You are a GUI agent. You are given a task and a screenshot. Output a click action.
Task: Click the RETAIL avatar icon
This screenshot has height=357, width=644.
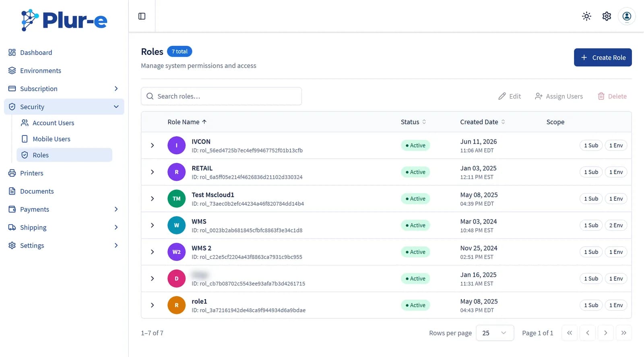[x=176, y=172]
